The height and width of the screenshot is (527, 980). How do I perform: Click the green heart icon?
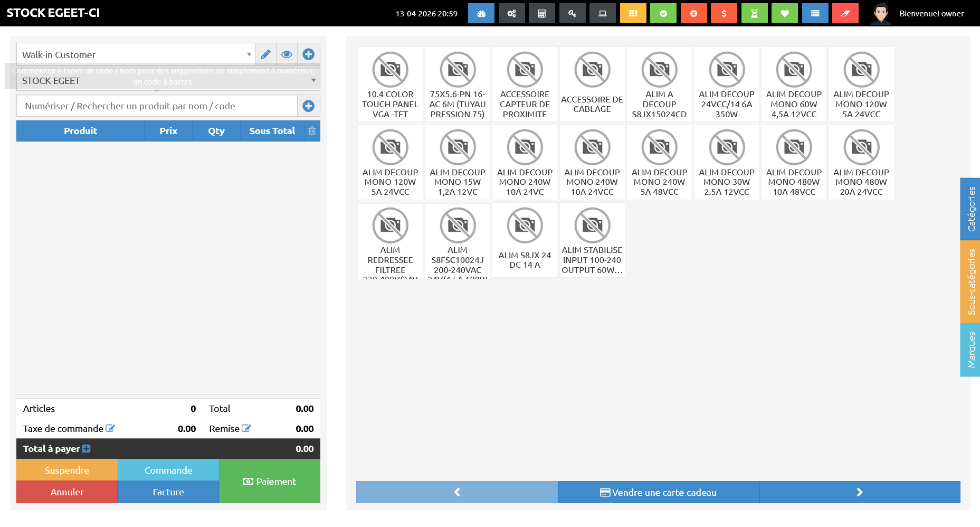tap(785, 14)
